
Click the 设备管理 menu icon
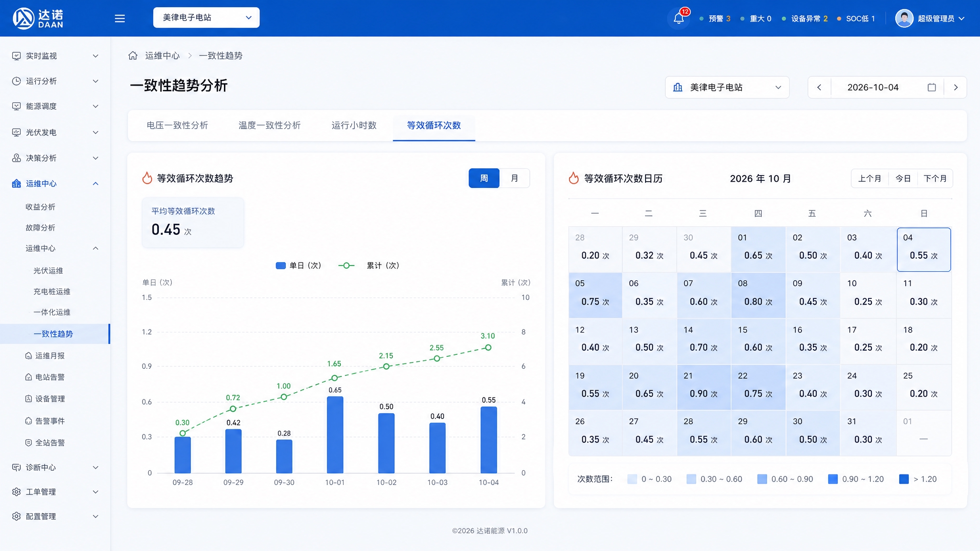tap(29, 399)
